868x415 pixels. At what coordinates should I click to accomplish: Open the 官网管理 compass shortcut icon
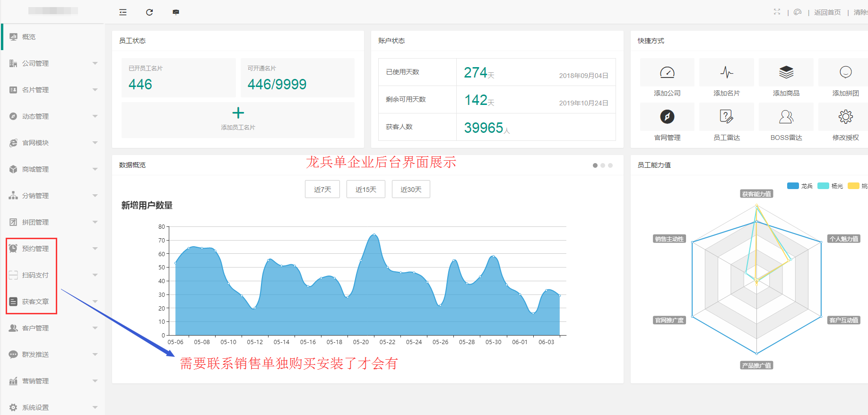point(667,117)
